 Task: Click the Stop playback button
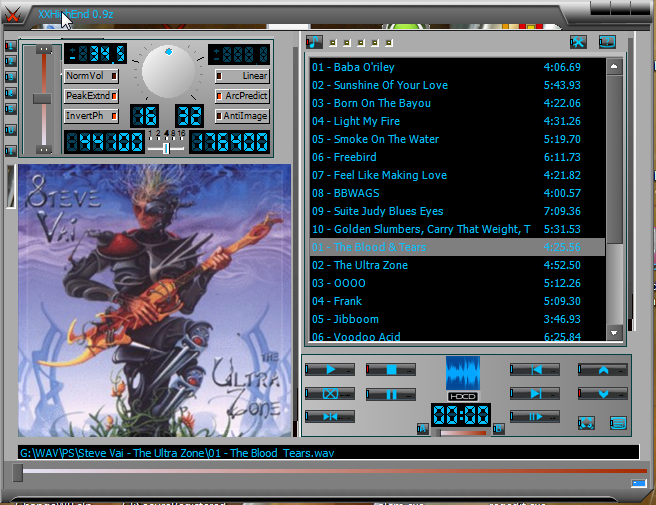pos(391,369)
